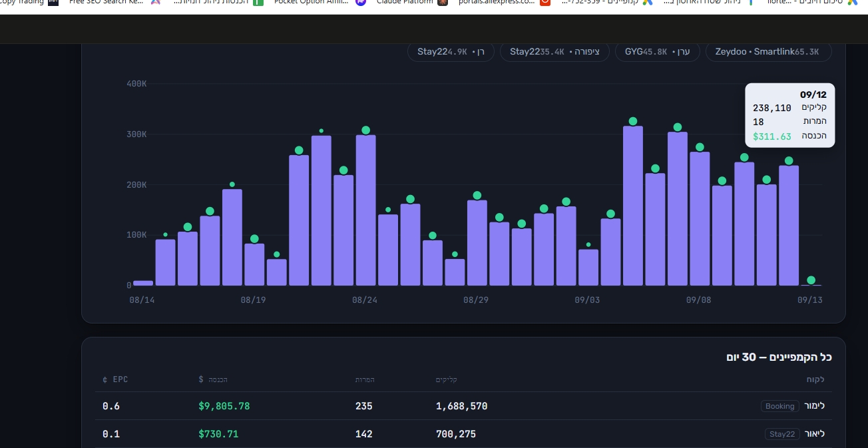Click the $730.71 revenue cell
The width and height of the screenshot is (868, 448).
coord(218,434)
